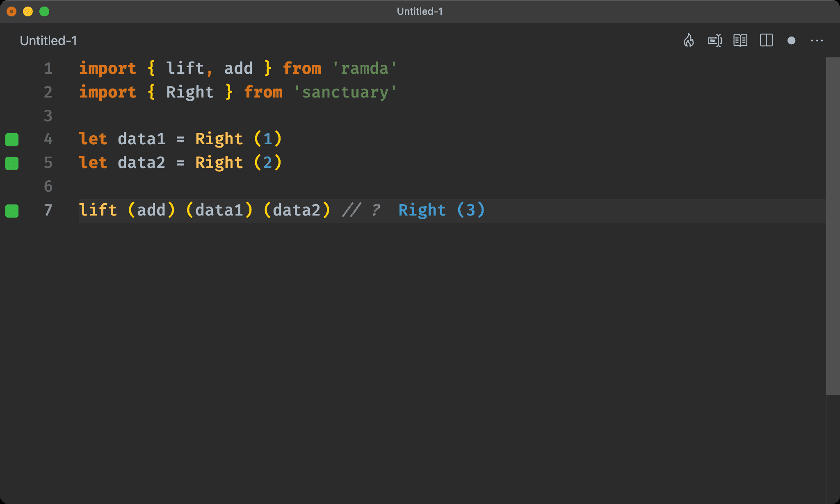Toggle green breakpoint on line 7
Viewport: 840px width, 504px height.
point(13,210)
